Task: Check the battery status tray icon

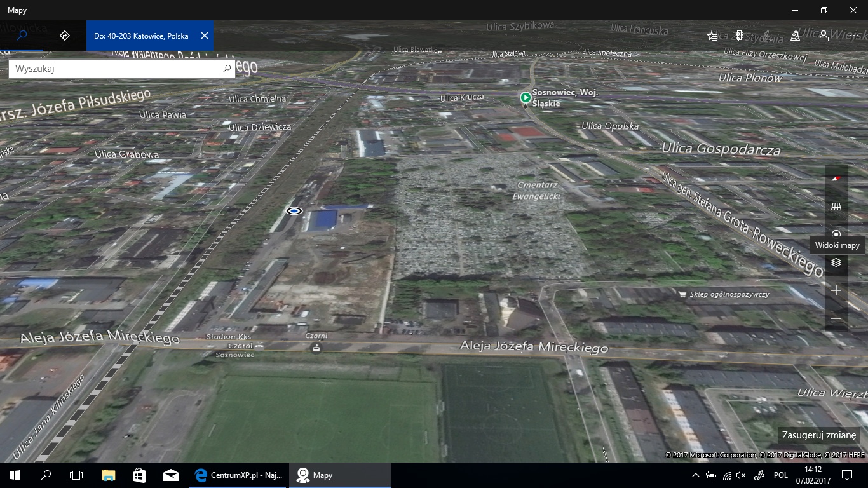Action: click(711, 475)
